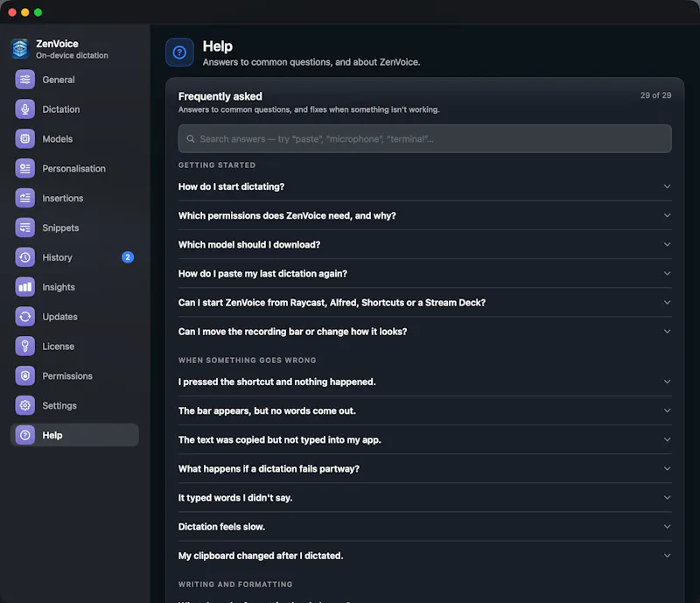The image size is (700, 603).
Task: Click the ZenVoice app logo
Action: click(x=20, y=49)
